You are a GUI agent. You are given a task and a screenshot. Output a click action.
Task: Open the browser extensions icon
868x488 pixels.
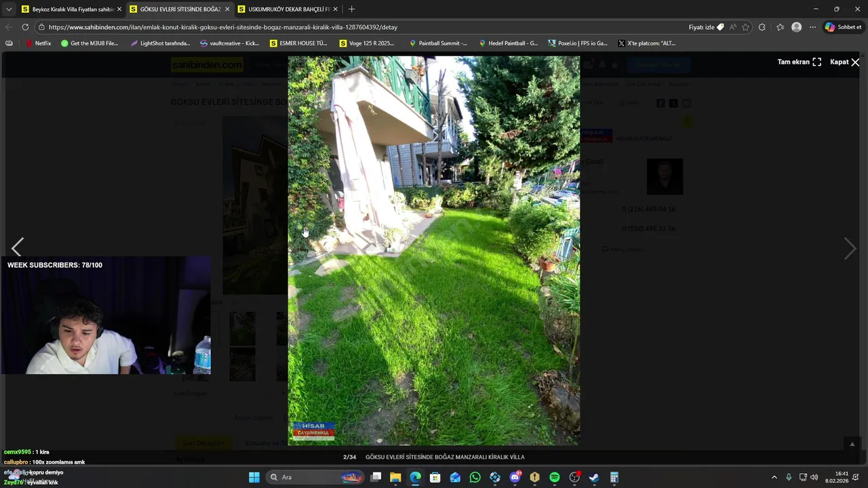pyautogui.click(x=762, y=27)
